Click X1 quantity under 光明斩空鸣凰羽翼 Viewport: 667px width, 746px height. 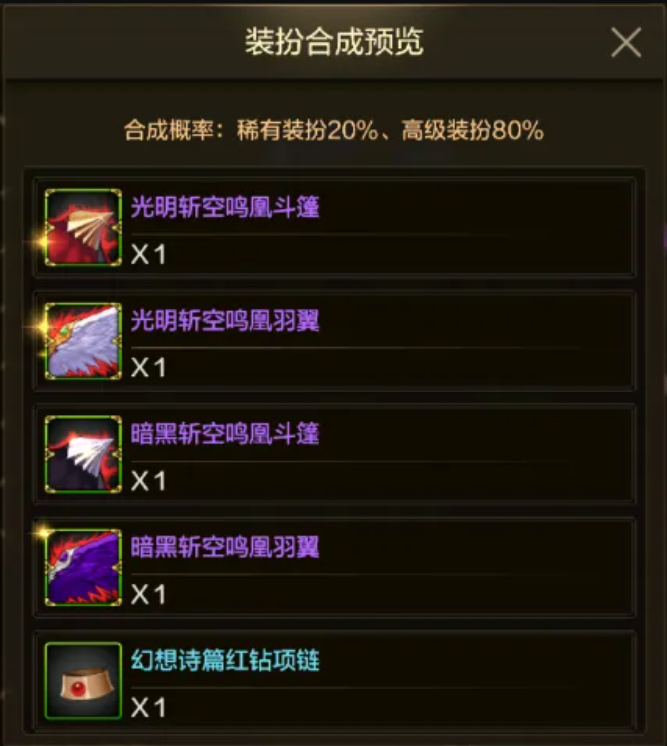pos(148,367)
